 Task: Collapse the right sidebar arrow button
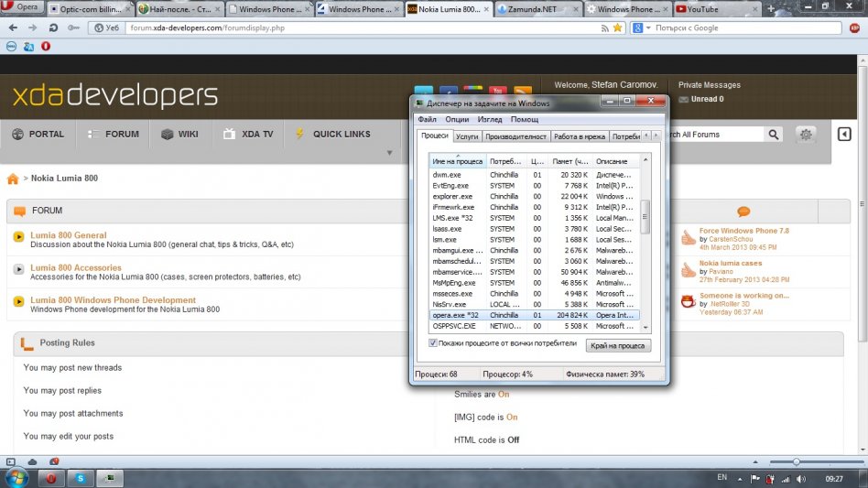(x=844, y=135)
